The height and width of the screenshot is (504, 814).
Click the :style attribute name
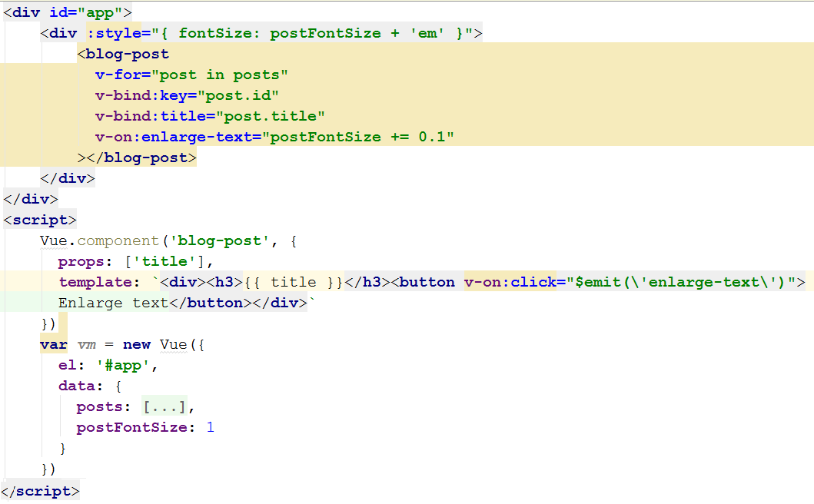click(x=115, y=33)
